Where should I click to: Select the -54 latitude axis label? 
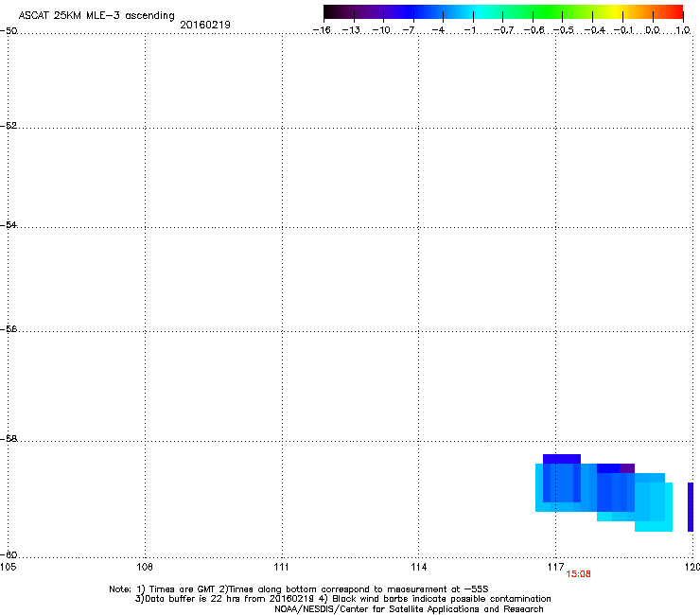9,224
